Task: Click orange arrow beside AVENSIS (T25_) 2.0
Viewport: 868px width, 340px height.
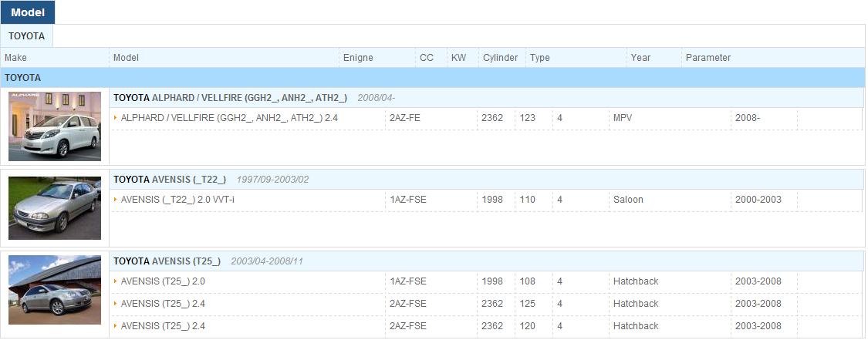Action: [116, 281]
